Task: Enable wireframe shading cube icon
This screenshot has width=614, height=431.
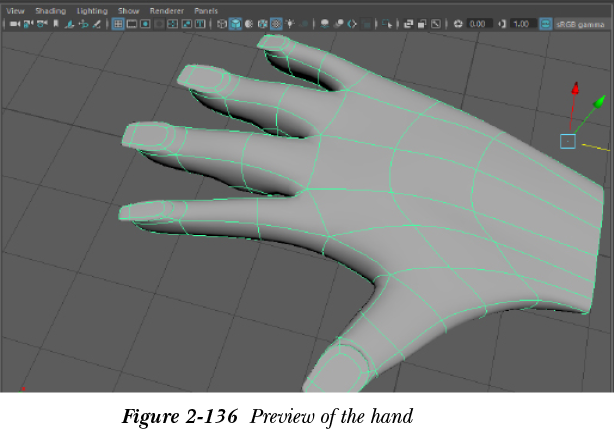Action: (x=222, y=23)
